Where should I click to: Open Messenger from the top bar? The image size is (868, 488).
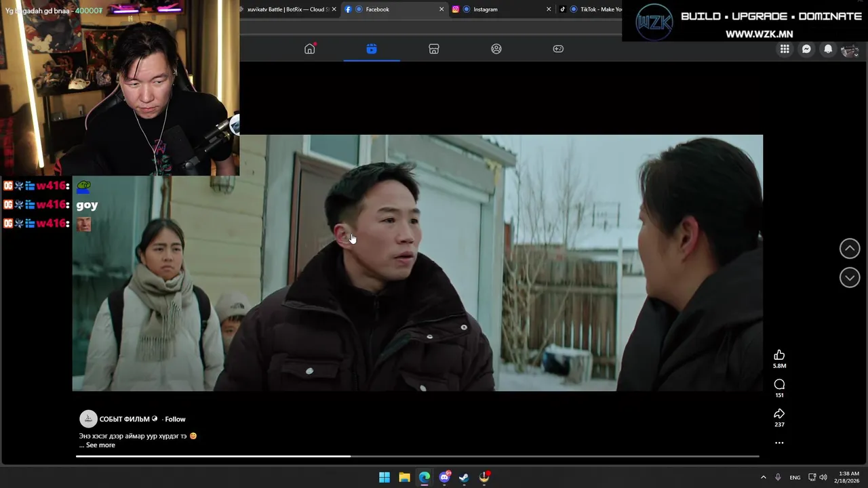(x=806, y=49)
